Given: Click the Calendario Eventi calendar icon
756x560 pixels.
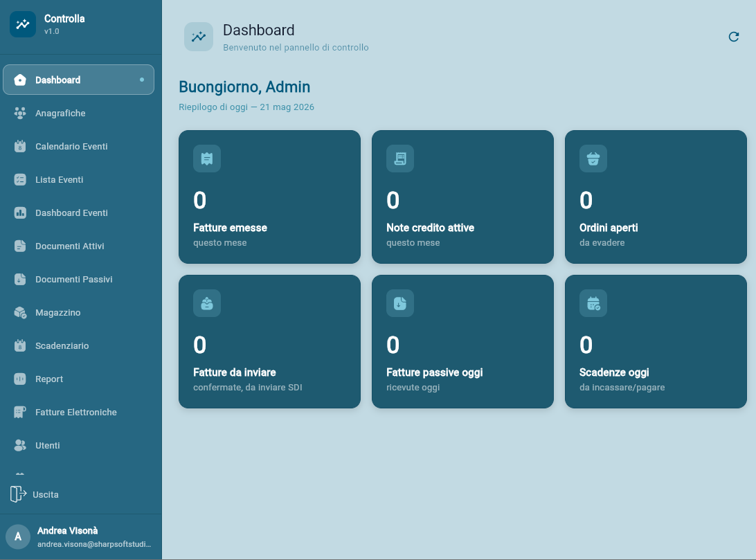Looking at the screenshot, I should click(20, 147).
